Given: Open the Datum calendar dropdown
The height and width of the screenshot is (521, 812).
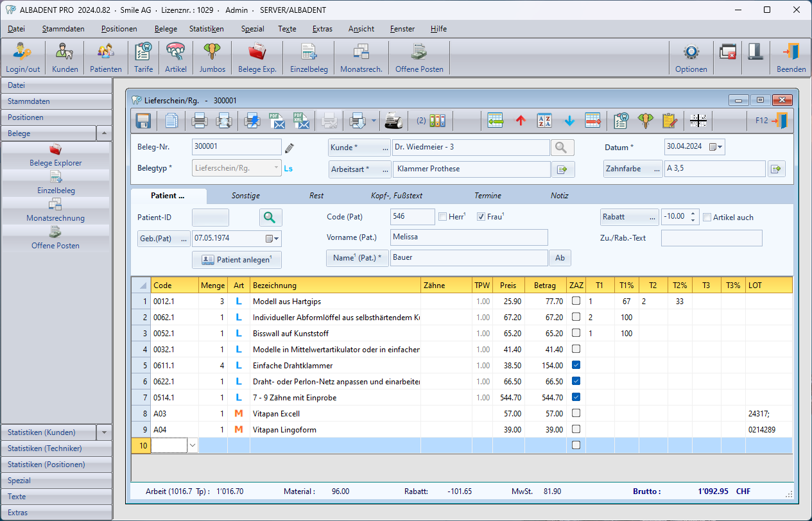Looking at the screenshot, I should pyautogui.click(x=716, y=148).
